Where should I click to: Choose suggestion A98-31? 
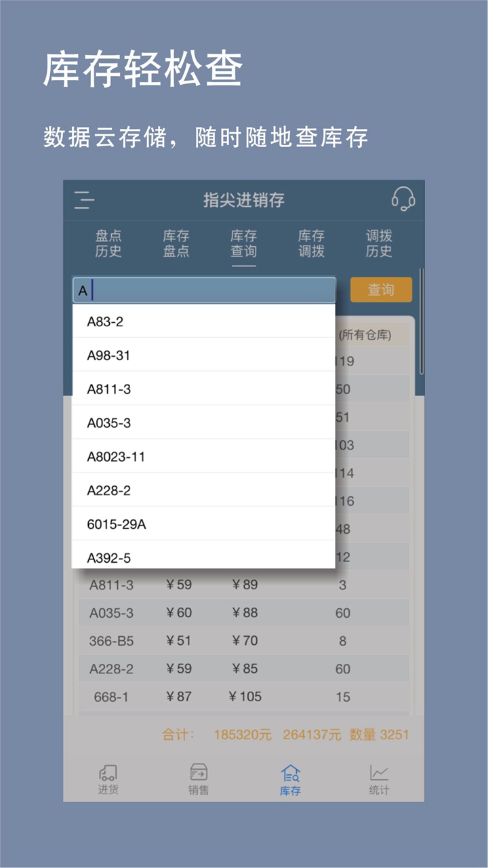coord(203,355)
